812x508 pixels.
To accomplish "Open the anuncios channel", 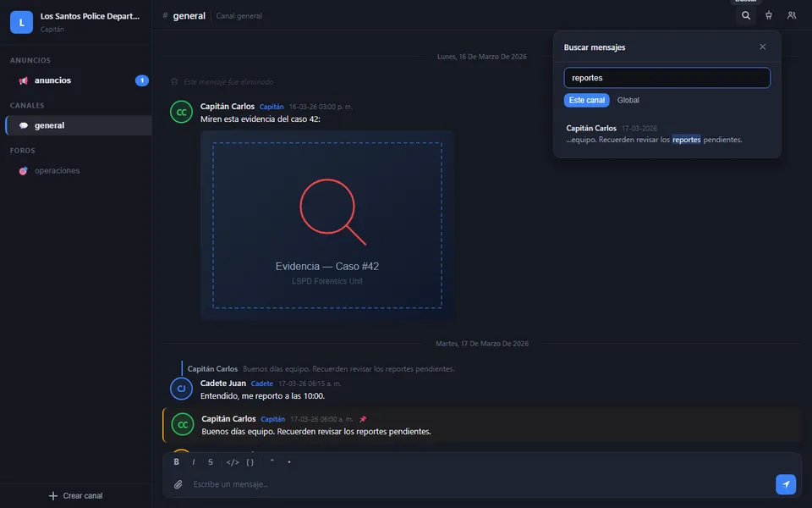I will point(78,80).
